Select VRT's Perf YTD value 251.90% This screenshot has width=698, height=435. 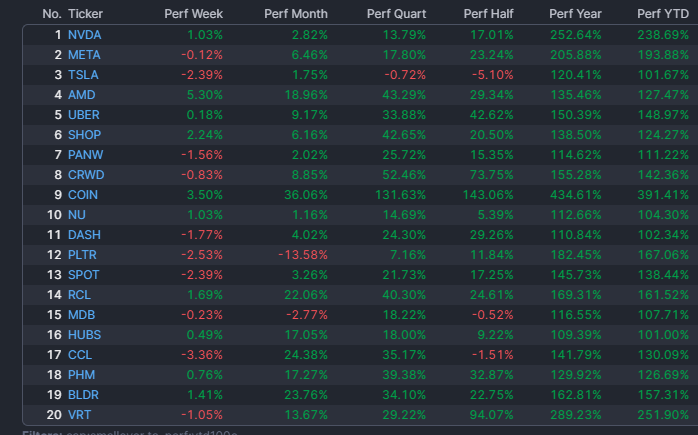click(x=663, y=415)
